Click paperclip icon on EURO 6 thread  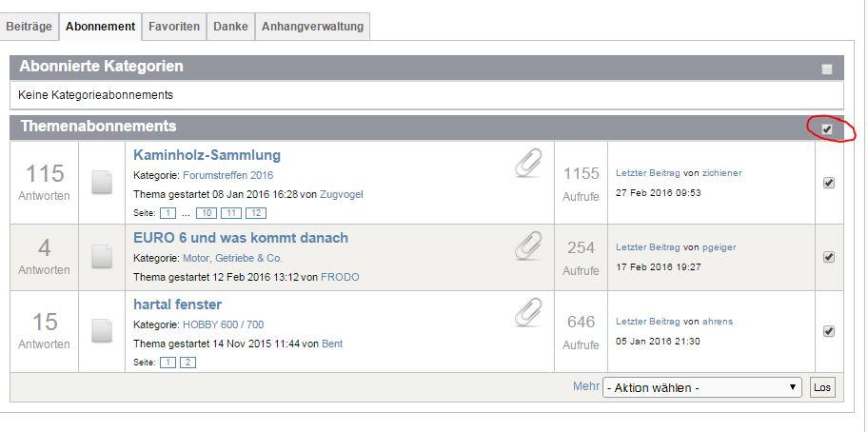pyautogui.click(x=528, y=245)
